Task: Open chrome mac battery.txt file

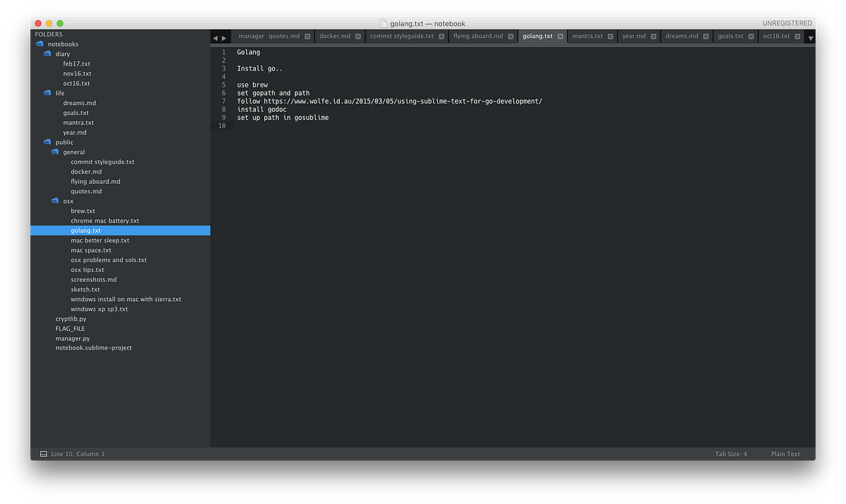Action: pyautogui.click(x=105, y=221)
